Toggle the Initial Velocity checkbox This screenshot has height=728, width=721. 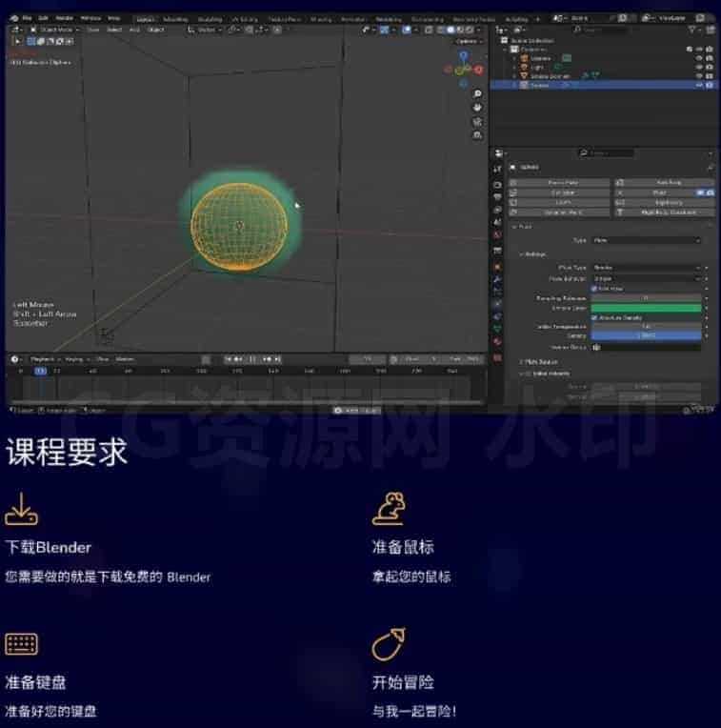pos(529,374)
